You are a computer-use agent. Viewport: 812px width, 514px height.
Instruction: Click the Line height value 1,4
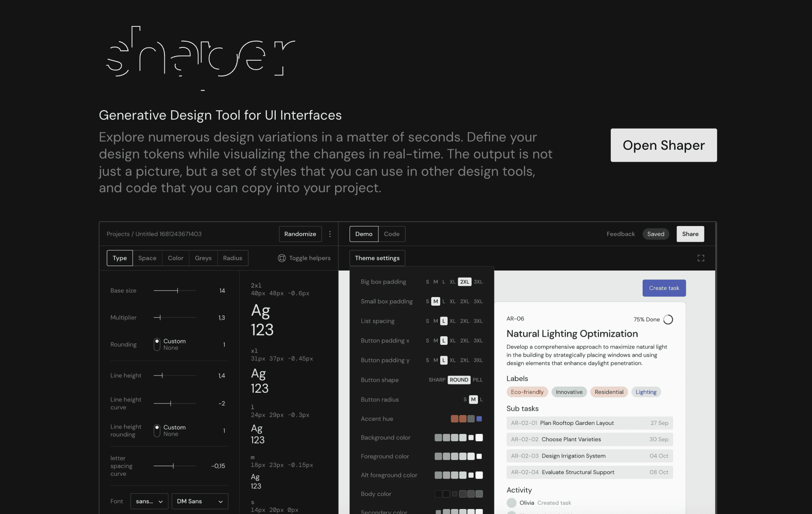click(x=222, y=376)
